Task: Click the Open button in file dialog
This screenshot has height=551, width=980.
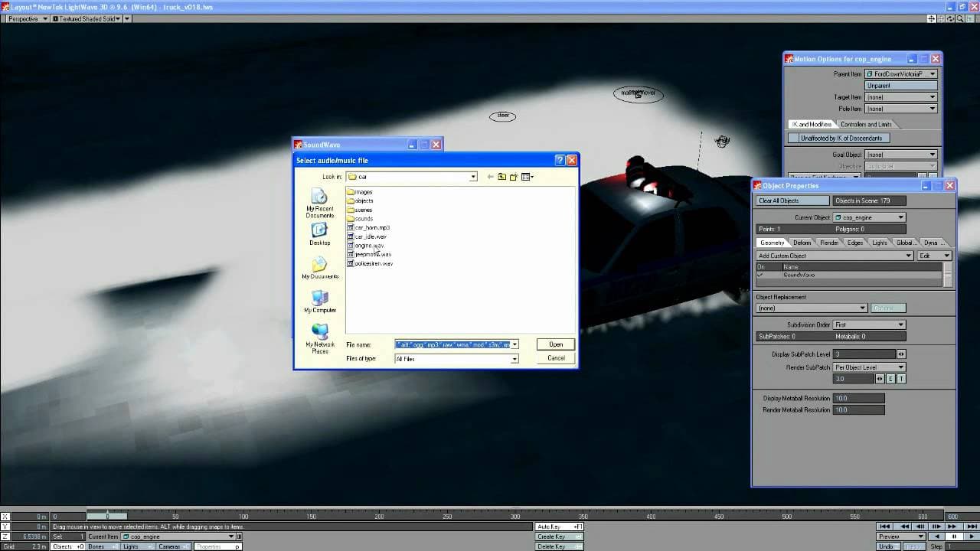Action: pos(556,344)
